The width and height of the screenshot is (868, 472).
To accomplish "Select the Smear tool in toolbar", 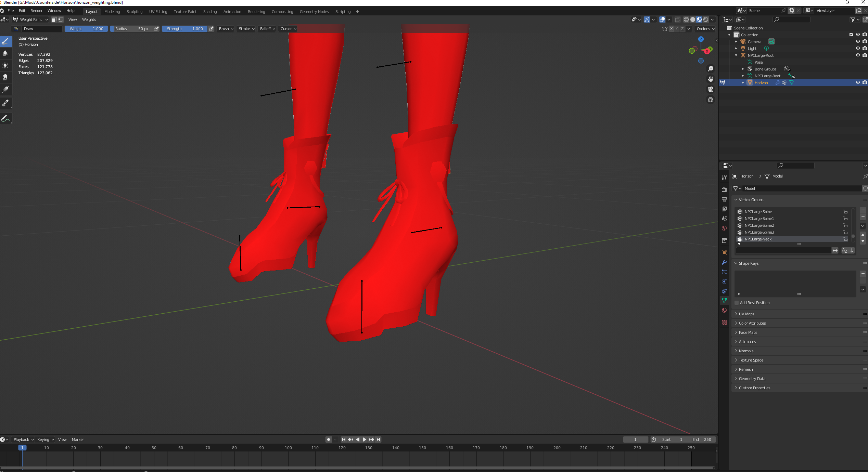I will pyautogui.click(x=5, y=78).
